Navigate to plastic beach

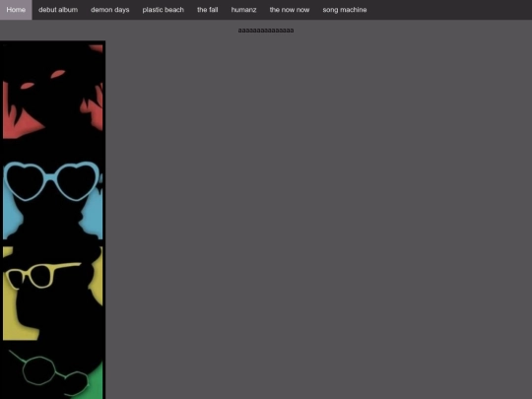pos(164,10)
